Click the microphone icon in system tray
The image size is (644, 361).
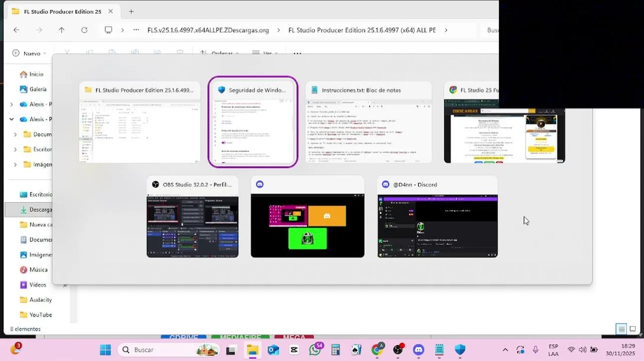536,349
